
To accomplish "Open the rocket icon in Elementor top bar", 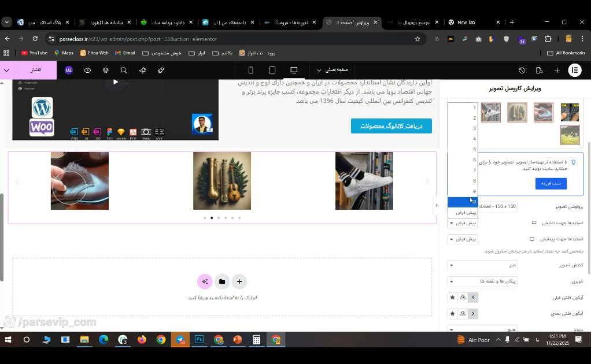I will tap(161, 70).
